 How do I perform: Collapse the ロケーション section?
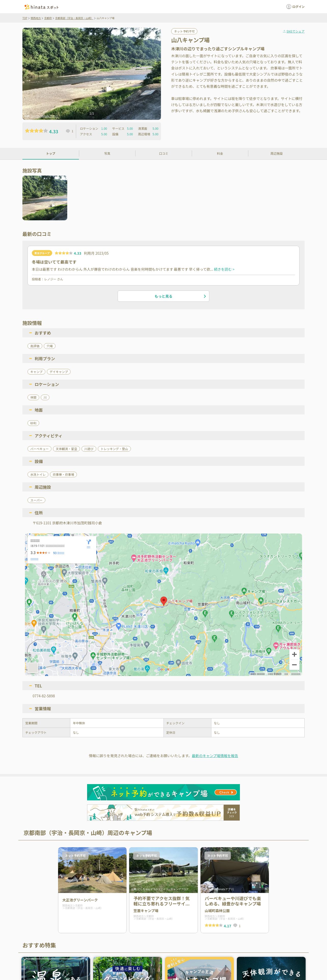pos(163,384)
